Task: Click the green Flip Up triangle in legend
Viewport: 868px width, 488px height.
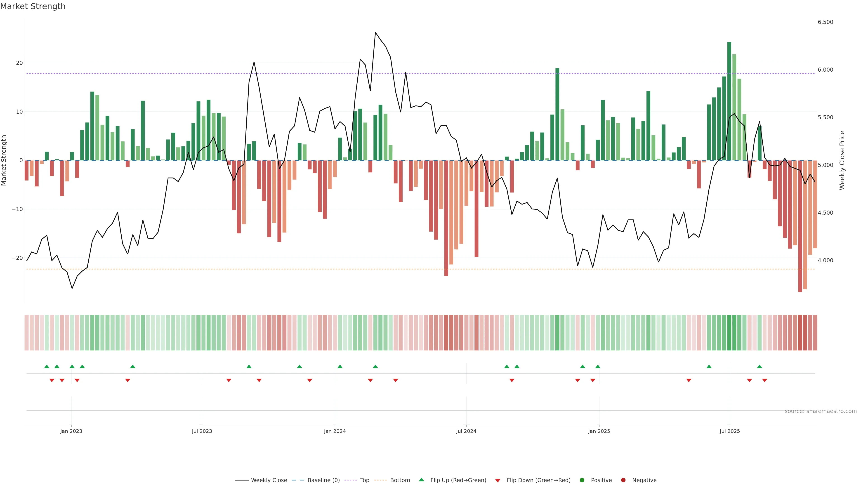Action: pos(421,480)
